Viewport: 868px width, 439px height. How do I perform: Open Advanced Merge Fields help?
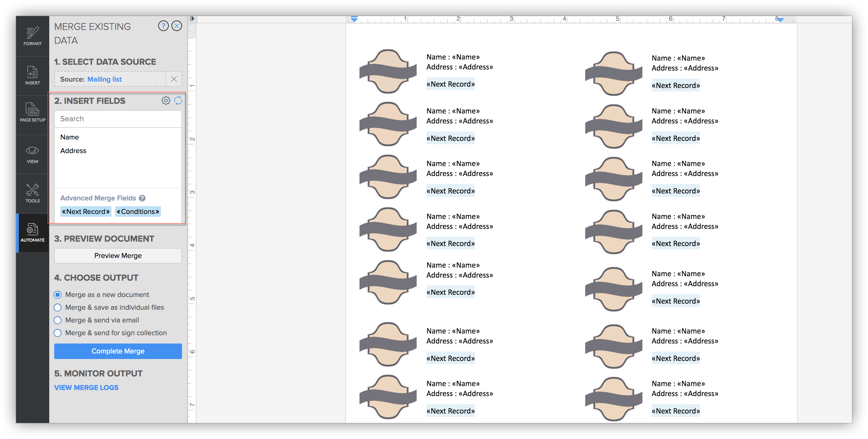pyautogui.click(x=142, y=198)
